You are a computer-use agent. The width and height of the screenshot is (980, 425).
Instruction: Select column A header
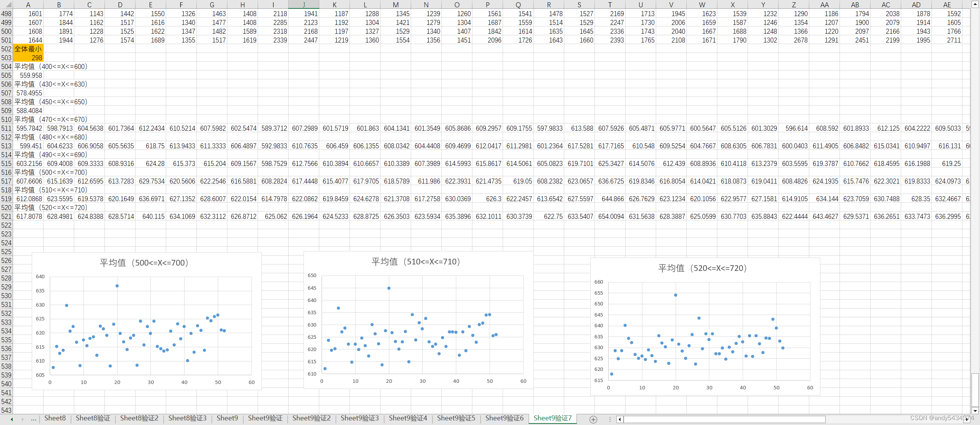(x=28, y=5)
